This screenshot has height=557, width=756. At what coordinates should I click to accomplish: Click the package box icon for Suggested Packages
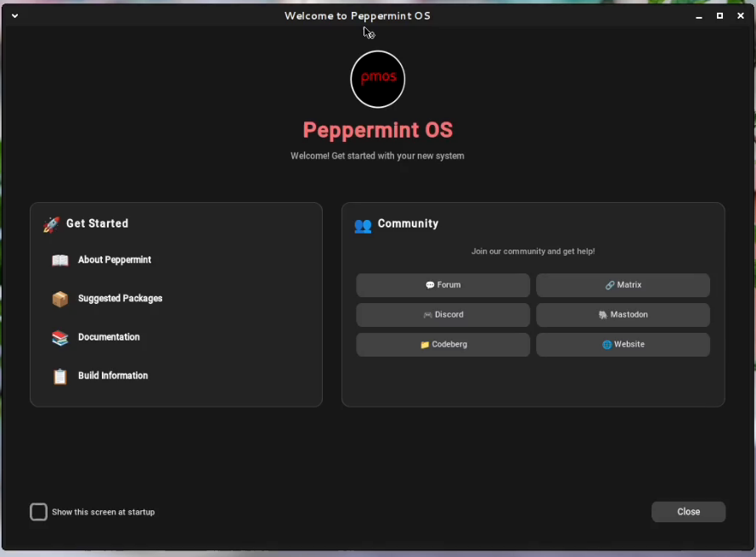pyautogui.click(x=60, y=299)
